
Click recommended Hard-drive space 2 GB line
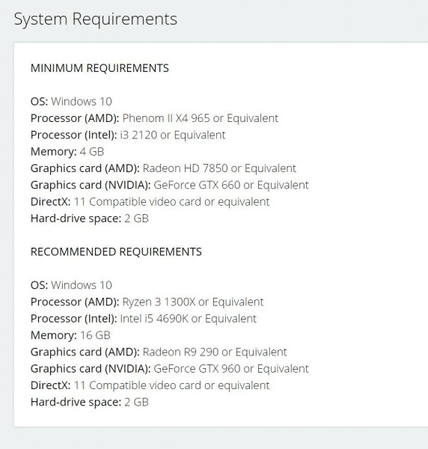tap(89, 402)
